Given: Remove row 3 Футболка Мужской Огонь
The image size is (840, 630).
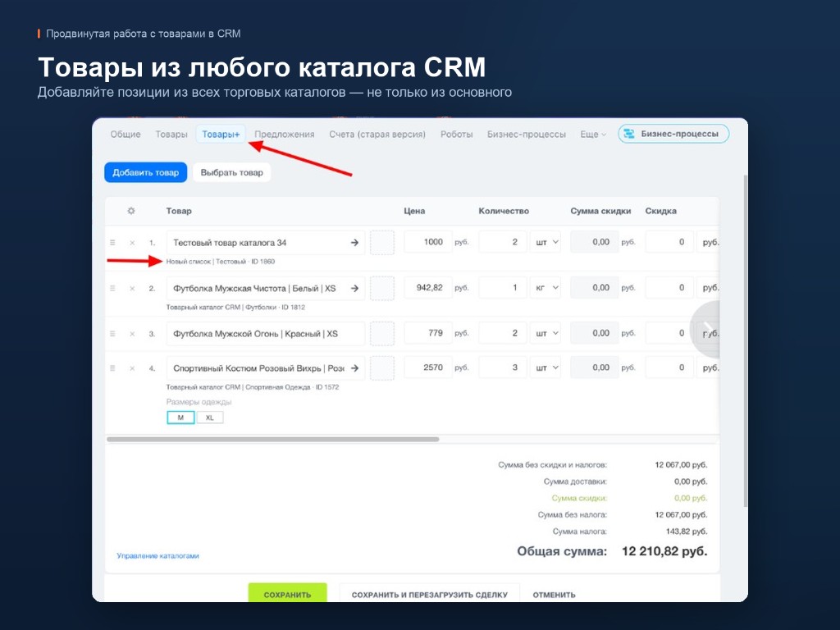Looking at the screenshot, I should click(x=132, y=334).
